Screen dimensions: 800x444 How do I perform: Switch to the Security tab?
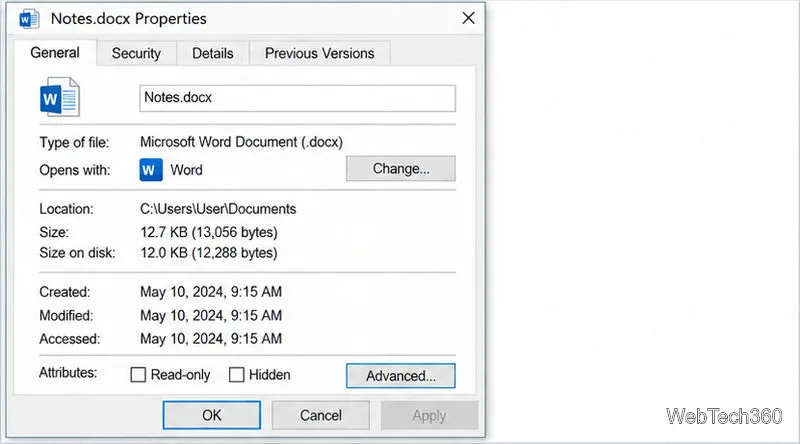(136, 53)
